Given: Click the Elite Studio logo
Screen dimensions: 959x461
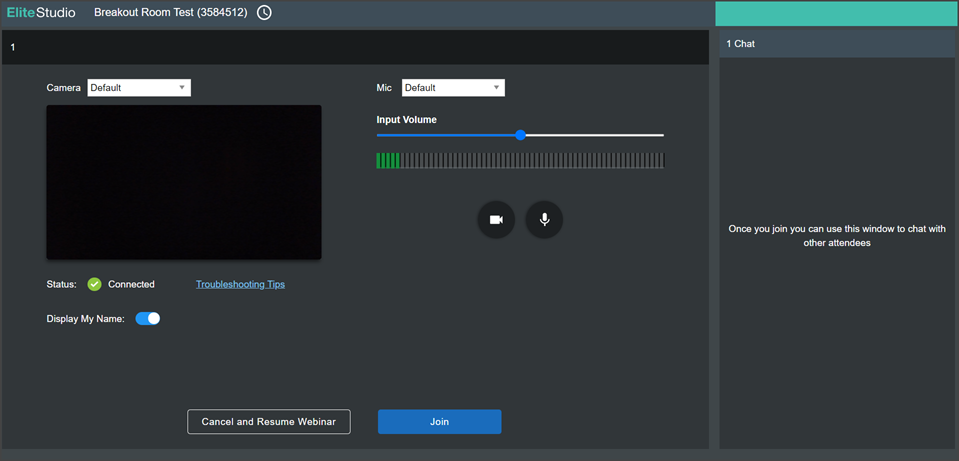Looking at the screenshot, I should 42,12.
